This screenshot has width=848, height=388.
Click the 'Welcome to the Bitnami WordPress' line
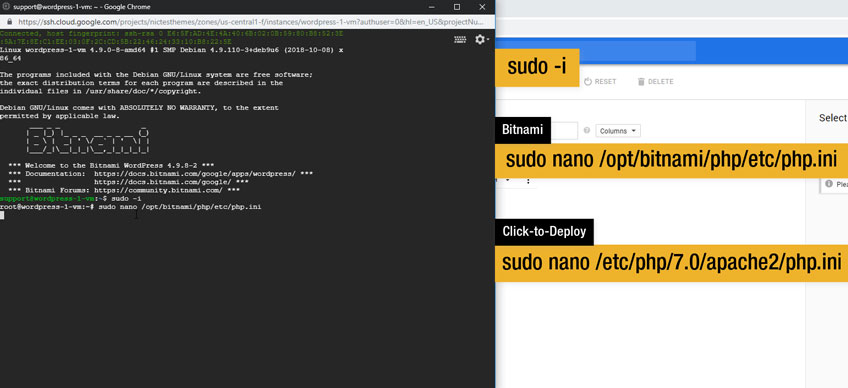click(111, 166)
